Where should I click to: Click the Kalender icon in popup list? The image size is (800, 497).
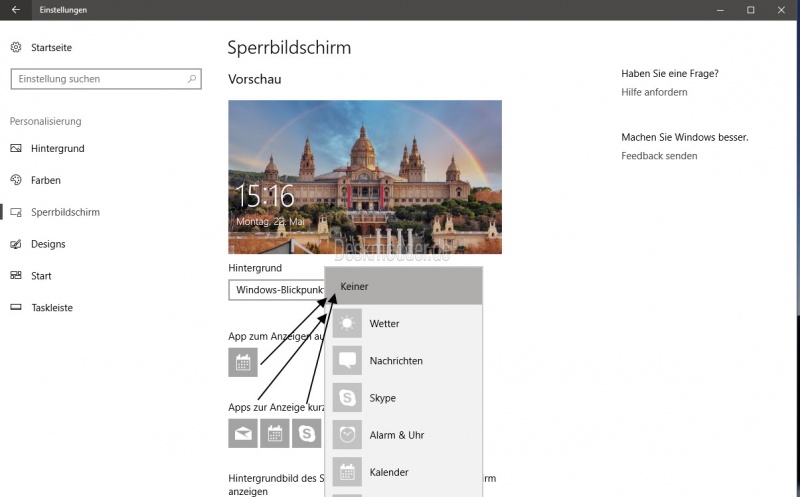(347, 472)
